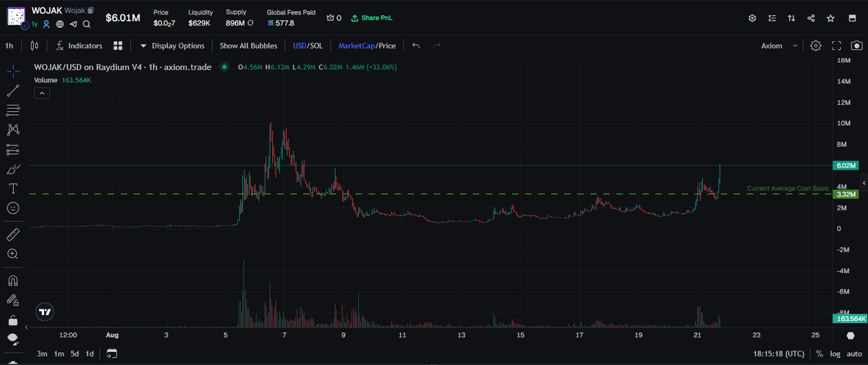Open the go to date calendar

point(111,353)
